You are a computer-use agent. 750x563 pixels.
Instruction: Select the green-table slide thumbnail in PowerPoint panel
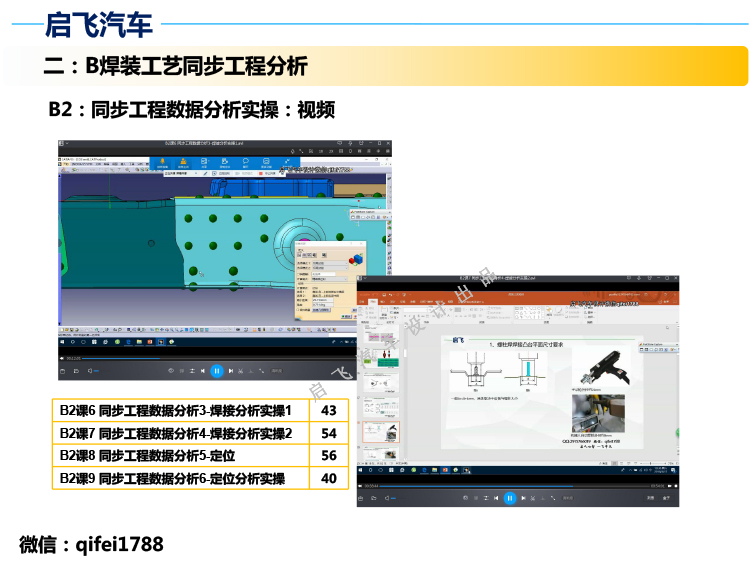click(x=381, y=358)
